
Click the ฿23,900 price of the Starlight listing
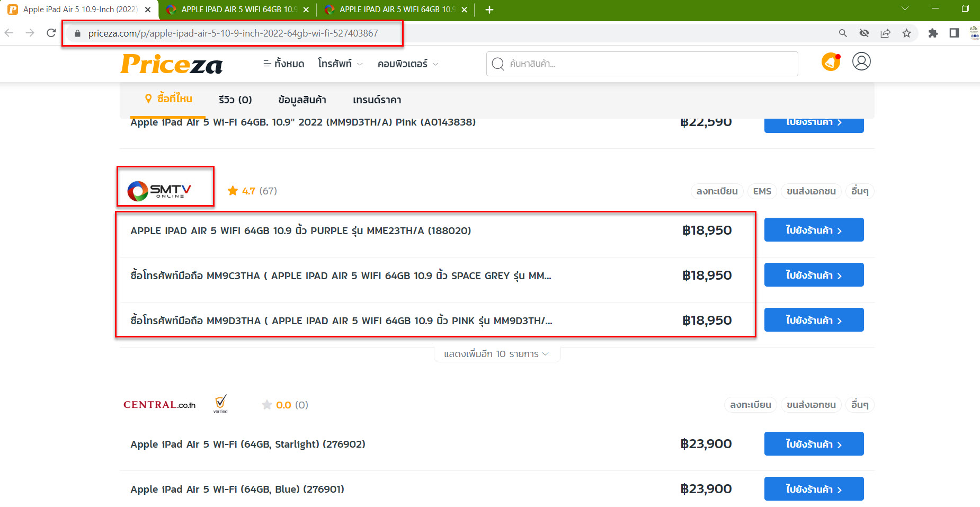pyautogui.click(x=706, y=444)
